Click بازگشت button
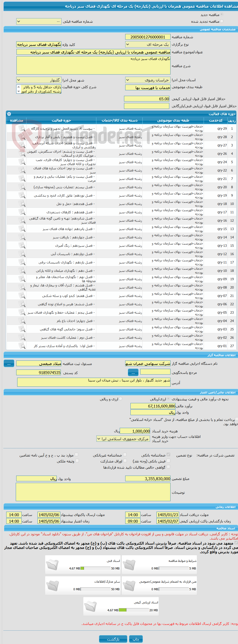The width and height of the screenshot is (238, 644). (113, 639)
